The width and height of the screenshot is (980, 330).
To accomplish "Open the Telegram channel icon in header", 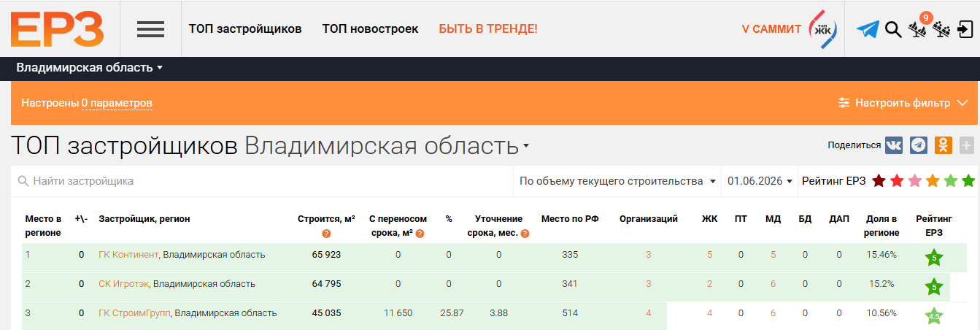I will [x=868, y=29].
